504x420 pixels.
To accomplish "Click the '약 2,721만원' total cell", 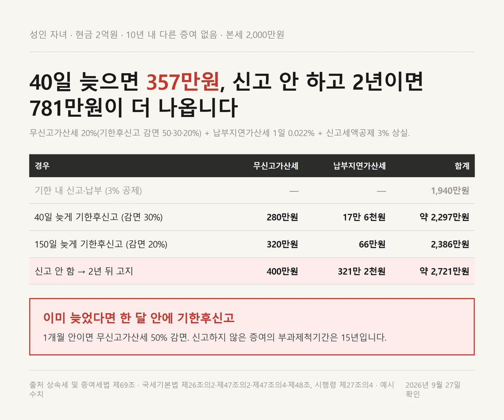I will (444, 271).
